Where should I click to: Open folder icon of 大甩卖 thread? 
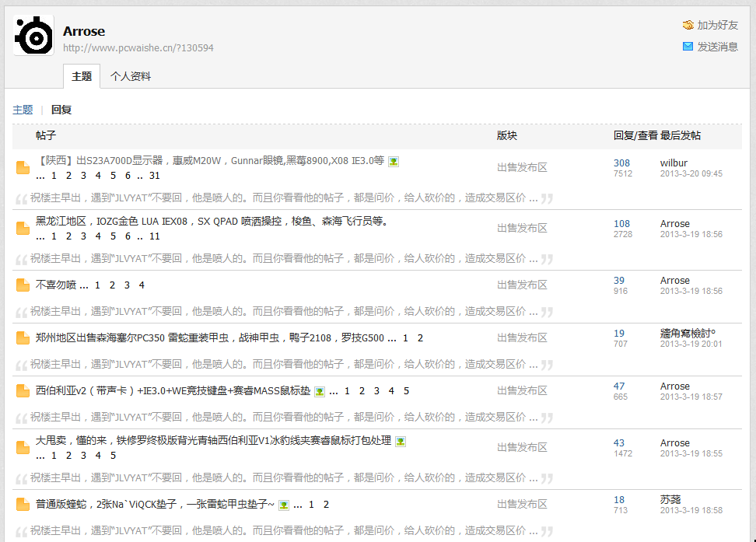click(23, 447)
